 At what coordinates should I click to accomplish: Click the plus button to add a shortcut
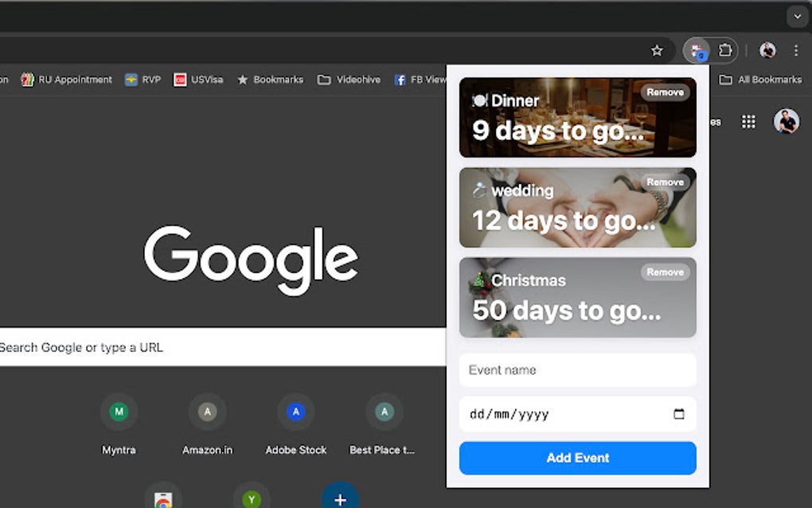point(340,499)
